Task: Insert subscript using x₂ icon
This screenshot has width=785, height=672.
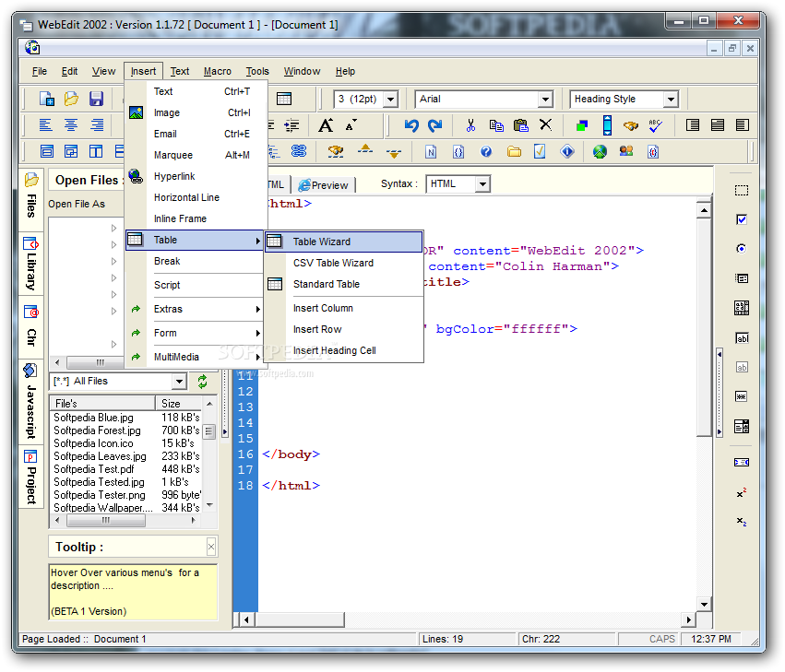Action: pos(742,522)
